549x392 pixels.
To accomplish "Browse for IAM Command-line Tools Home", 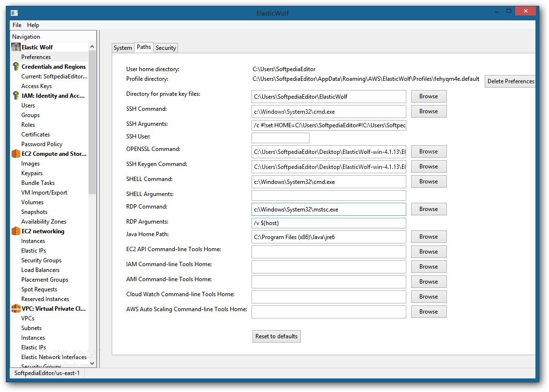I will coord(429,267).
